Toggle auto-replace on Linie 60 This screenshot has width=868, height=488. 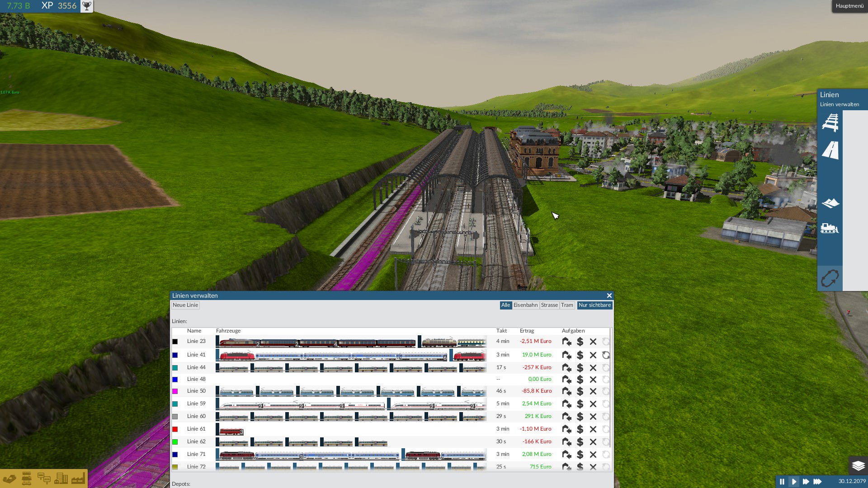pyautogui.click(x=606, y=417)
